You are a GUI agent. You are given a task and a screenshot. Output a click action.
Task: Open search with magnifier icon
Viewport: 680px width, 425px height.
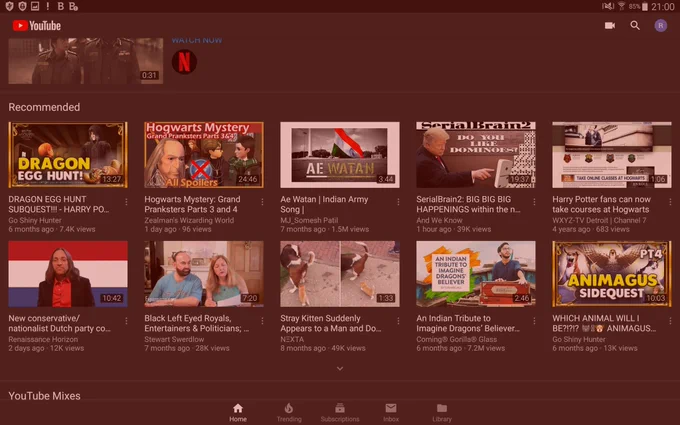pos(635,26)
